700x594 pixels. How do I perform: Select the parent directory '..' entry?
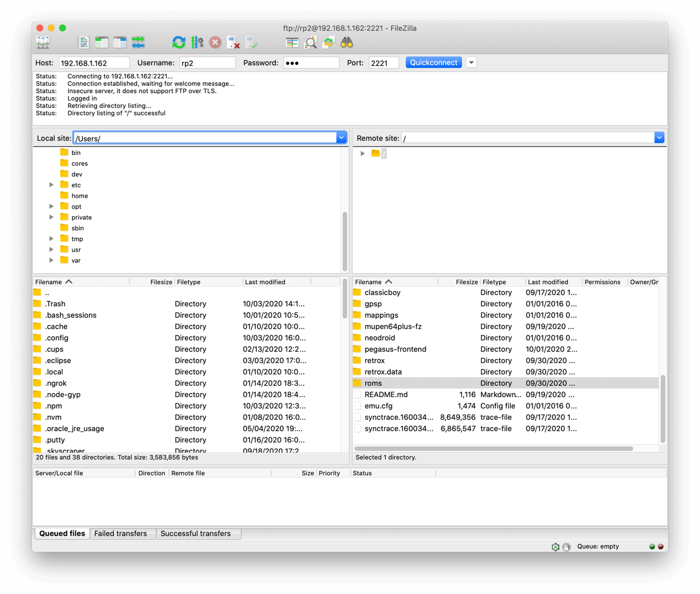[187, 293]
